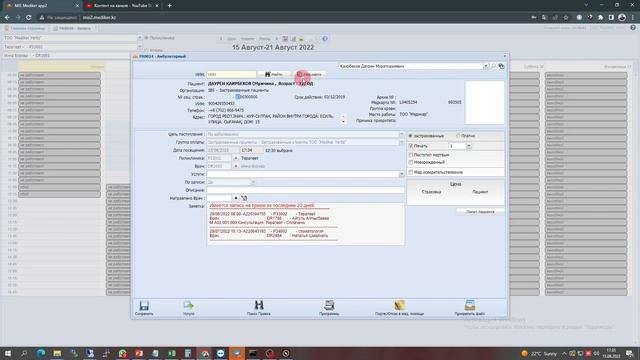Switch to the YouTube browser tab
The image size is (640, 360).
tap(122, 6)
